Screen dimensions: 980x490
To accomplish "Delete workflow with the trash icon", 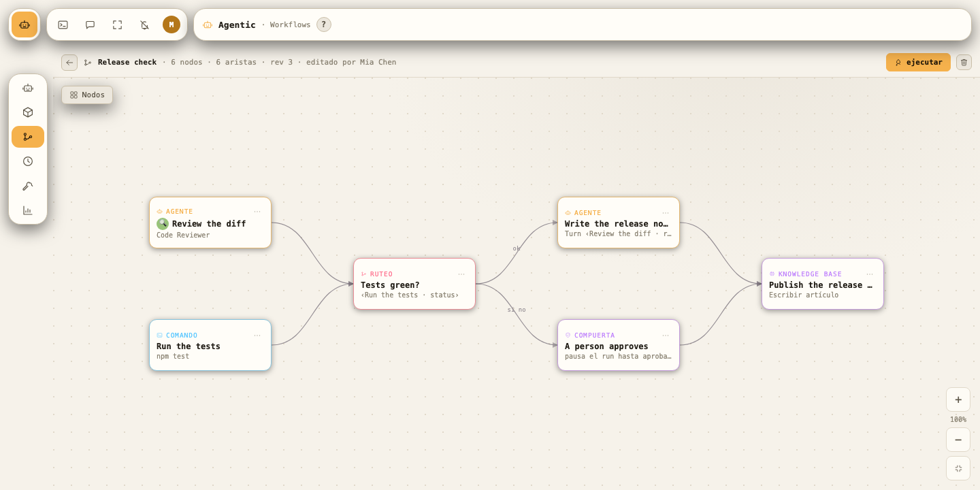I will pyautogui.click(x=964, y=63).
